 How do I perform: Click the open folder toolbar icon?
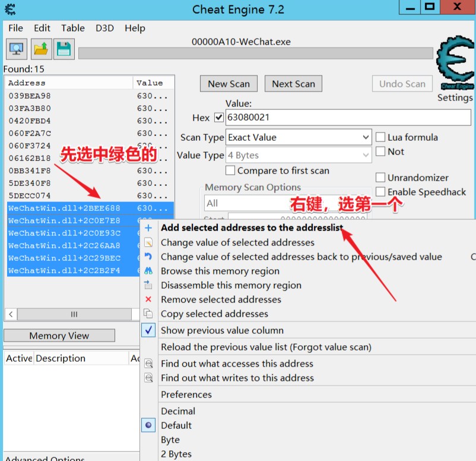(40, 49)
